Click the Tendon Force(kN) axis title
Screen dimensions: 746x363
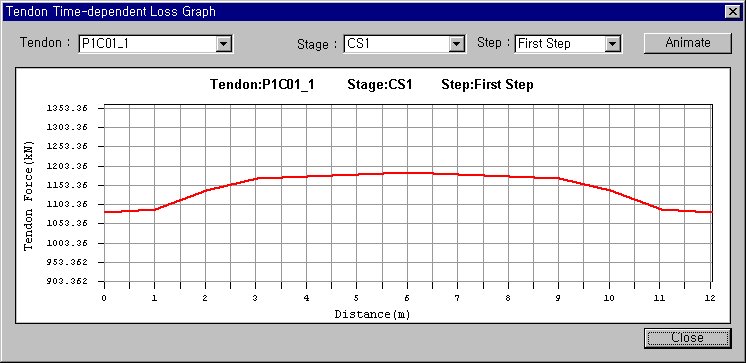[x=29, y=195]
